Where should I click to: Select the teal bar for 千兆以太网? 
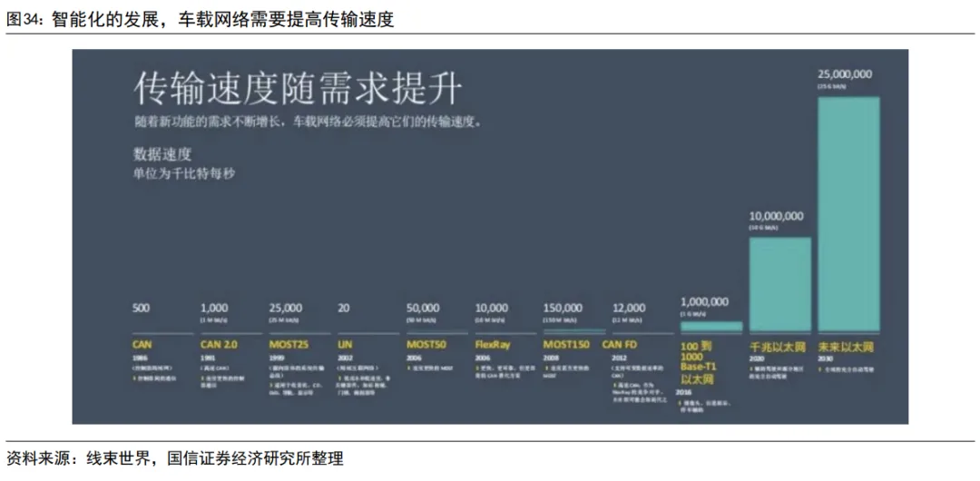[780, 285]
